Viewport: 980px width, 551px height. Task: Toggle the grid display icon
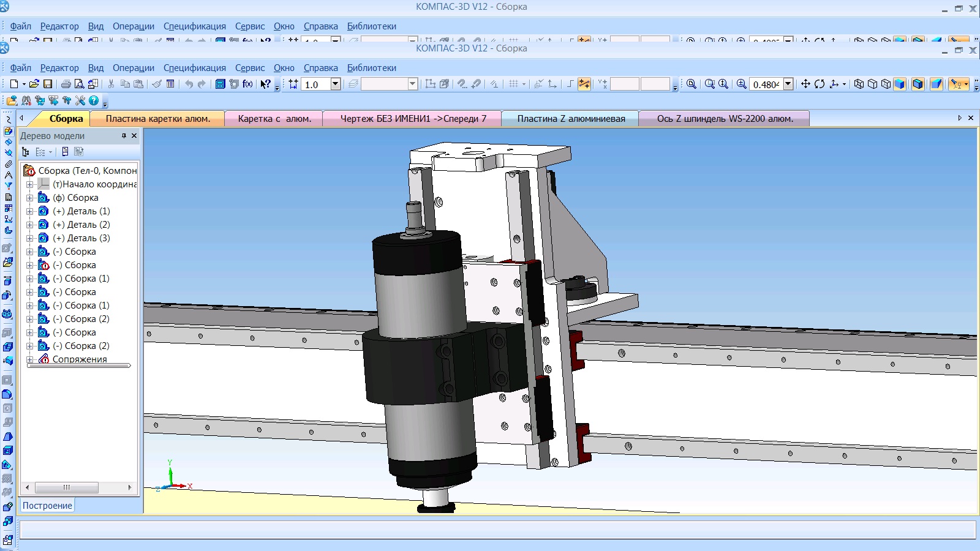coord(513,84)
